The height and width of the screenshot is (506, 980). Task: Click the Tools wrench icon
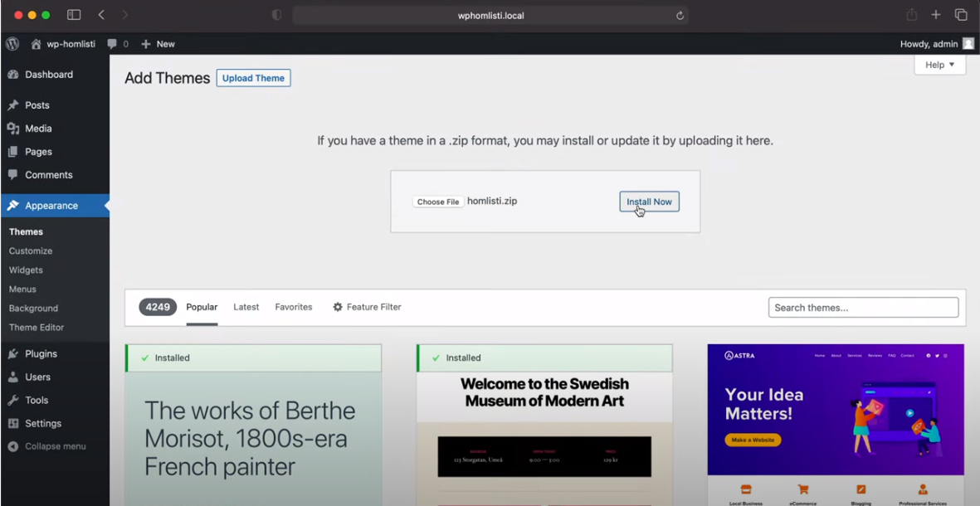pos(13,400)
